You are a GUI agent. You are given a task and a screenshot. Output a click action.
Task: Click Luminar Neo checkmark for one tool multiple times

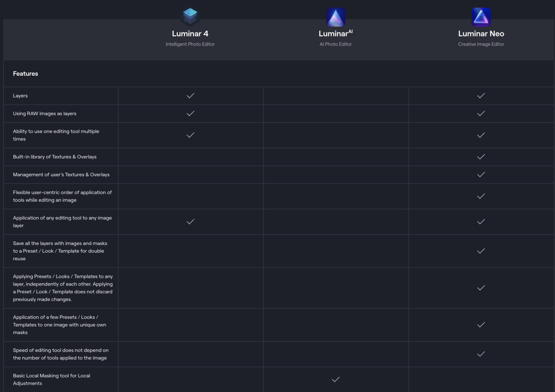[x=481, y=135]
